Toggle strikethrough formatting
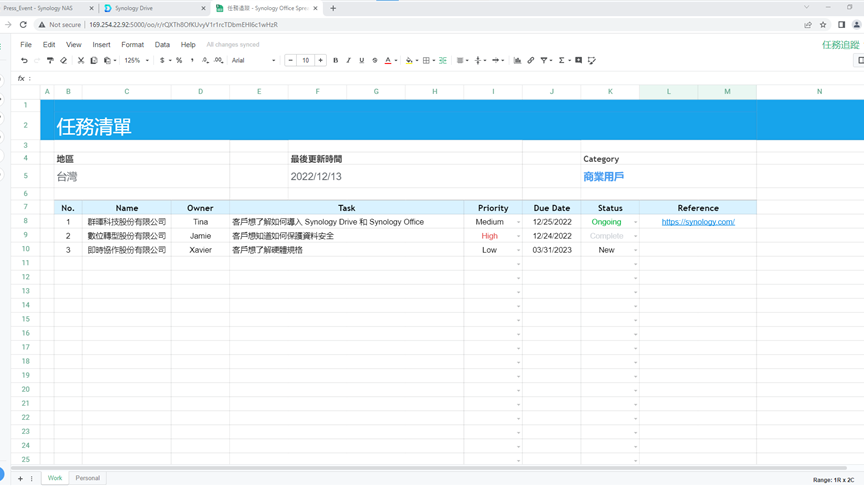Viewport: 864px width, 486px height. 375,61
